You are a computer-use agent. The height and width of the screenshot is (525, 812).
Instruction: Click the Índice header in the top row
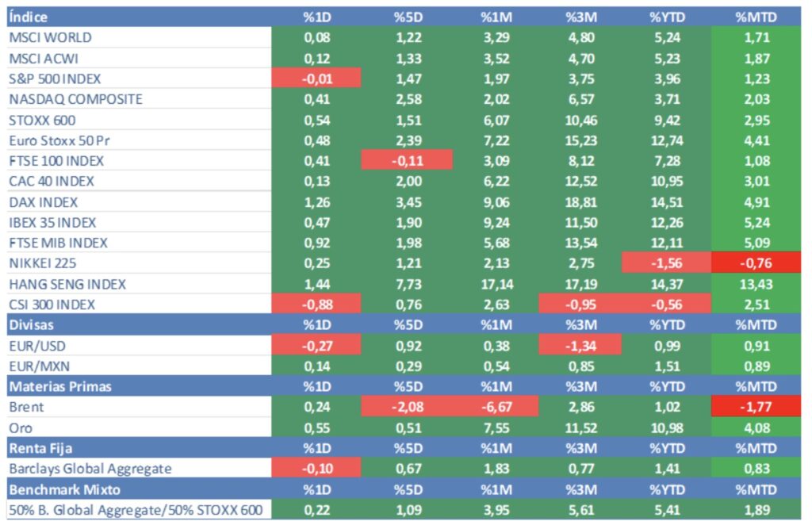point(28,17)
